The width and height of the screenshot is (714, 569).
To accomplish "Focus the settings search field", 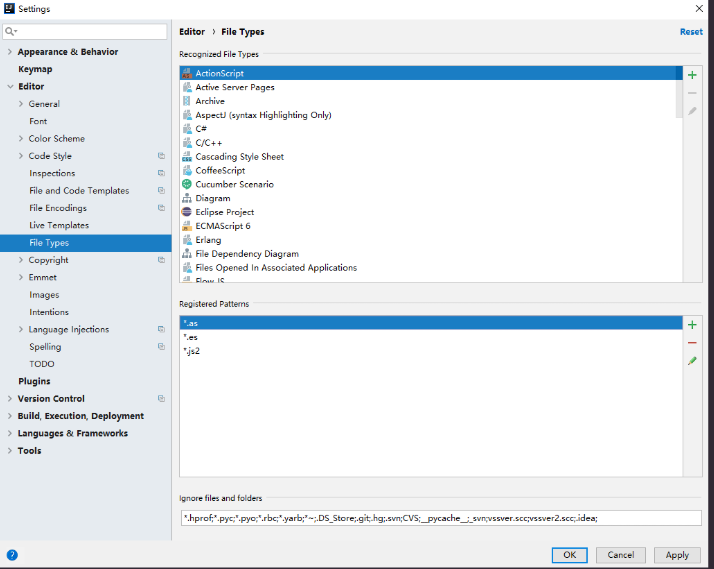I will pos(85,31).
